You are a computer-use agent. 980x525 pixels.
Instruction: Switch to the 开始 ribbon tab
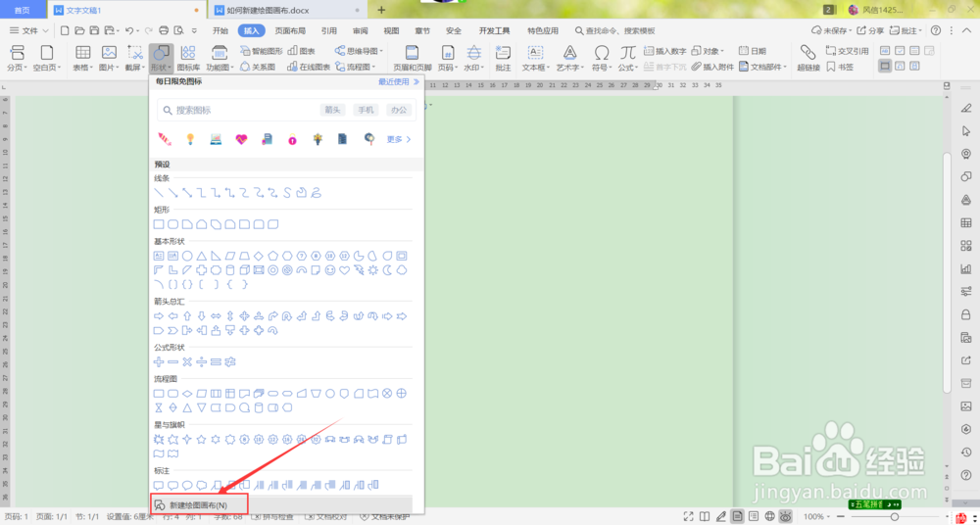[220, 30]
